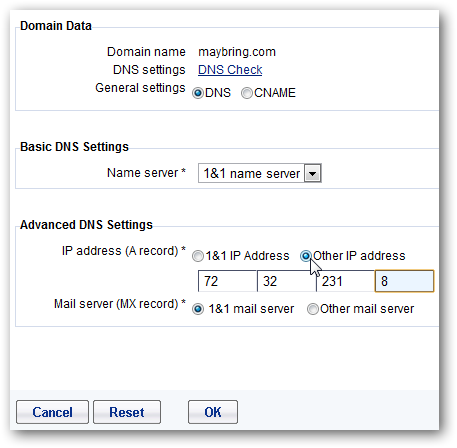Click the second IP octet field containing 32
This screenshot has height=448, width=457.
(x=286, y=281)
